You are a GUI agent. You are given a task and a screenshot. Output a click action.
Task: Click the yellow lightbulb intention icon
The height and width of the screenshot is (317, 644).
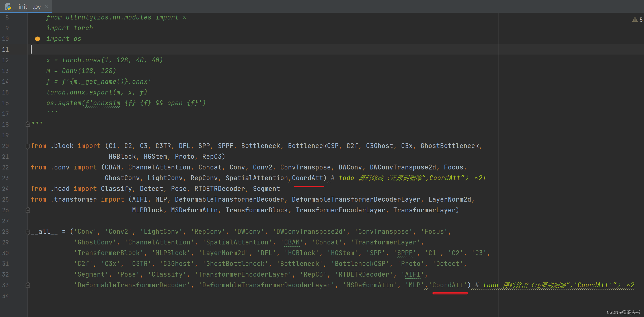coord(38,39)
